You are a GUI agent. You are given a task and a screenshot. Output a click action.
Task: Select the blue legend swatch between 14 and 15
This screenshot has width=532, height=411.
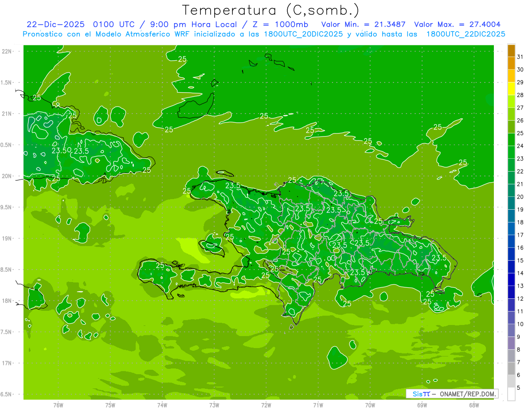click(511, 267)
